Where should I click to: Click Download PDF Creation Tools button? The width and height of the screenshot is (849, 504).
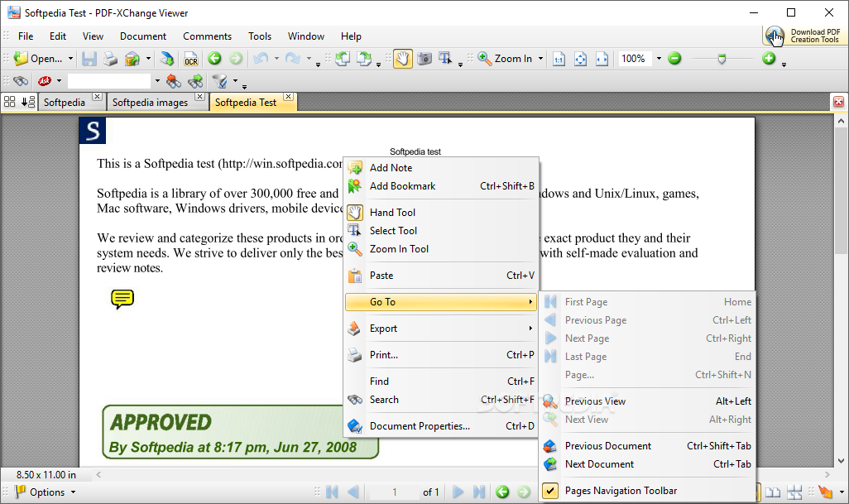(803, 36)
